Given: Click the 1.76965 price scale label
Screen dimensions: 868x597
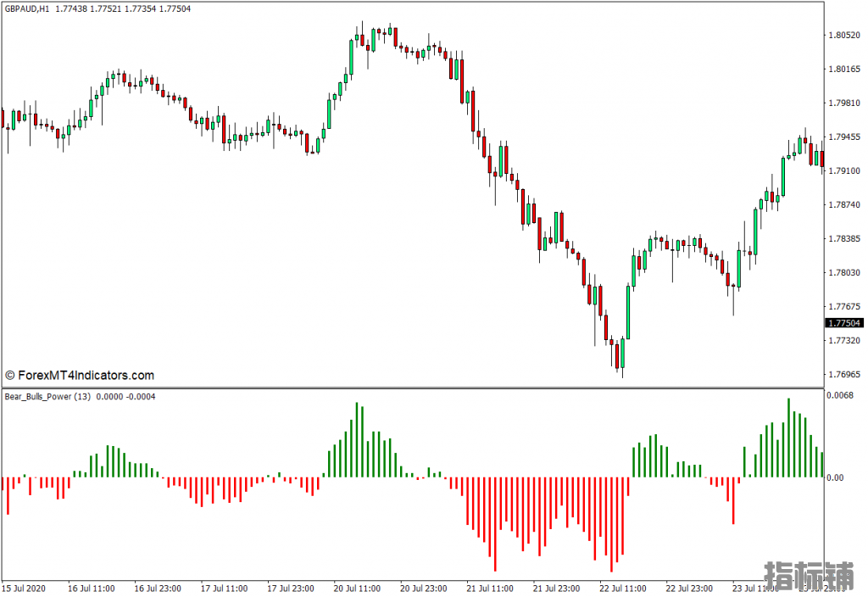Looking at the screenshot, I should 843,374.
